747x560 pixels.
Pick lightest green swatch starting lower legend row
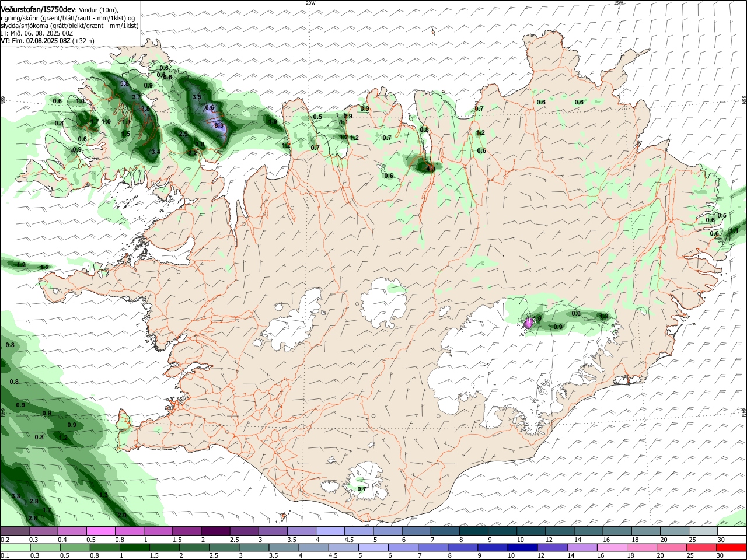[15, 547]
